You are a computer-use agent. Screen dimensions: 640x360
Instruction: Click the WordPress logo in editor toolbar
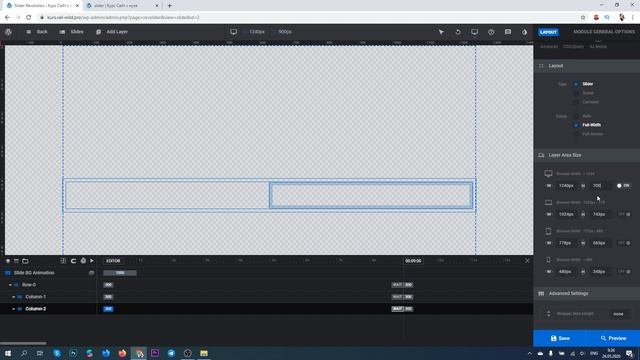pyautogui.click(x=8, y=32)
